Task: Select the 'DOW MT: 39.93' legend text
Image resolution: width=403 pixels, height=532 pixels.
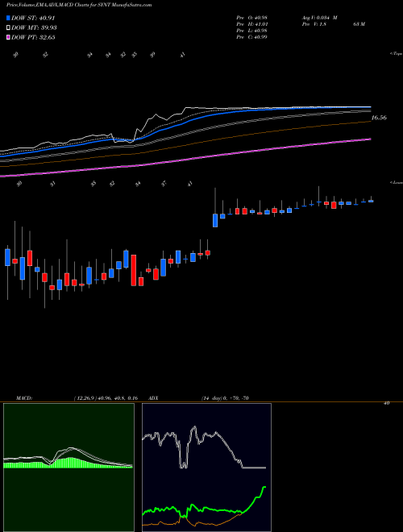Action: (35, 27)
